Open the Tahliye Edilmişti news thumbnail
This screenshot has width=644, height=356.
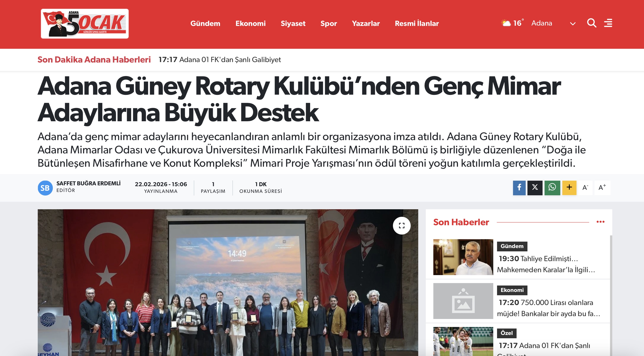tap(463, 257)
